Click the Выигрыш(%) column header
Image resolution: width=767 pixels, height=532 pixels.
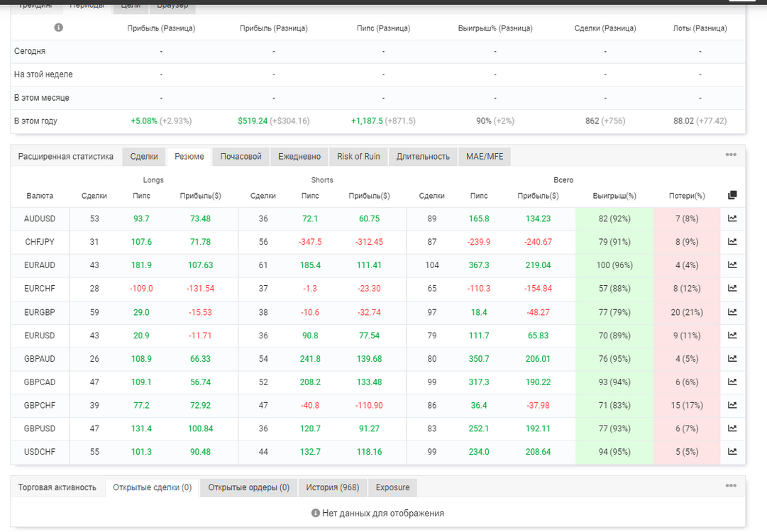(x=614, y=196)
